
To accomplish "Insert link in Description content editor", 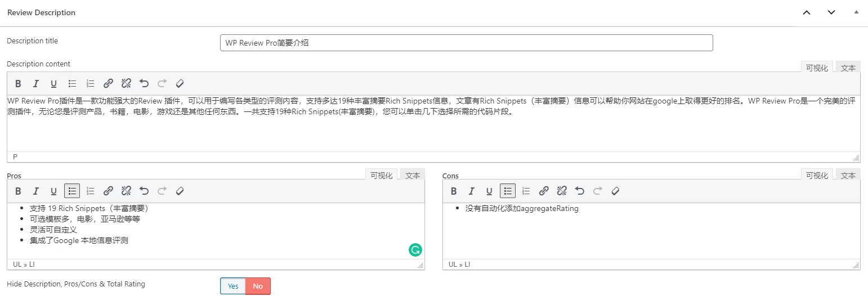I will tap(108, 84).
